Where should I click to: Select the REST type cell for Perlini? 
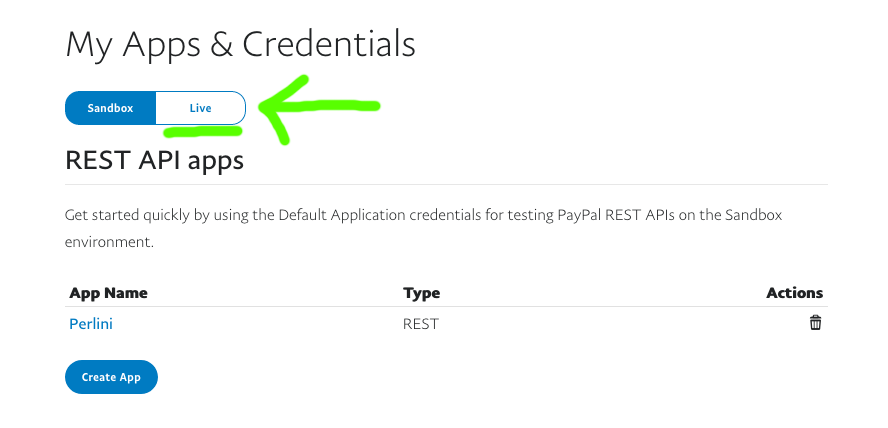[x=420, y=324]
